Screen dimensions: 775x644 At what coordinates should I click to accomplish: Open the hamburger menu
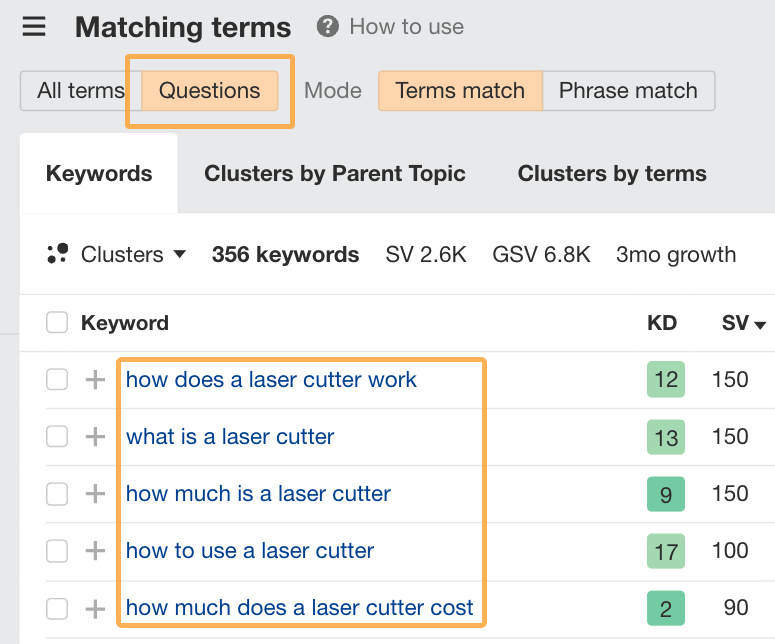(x=34, y=27)
